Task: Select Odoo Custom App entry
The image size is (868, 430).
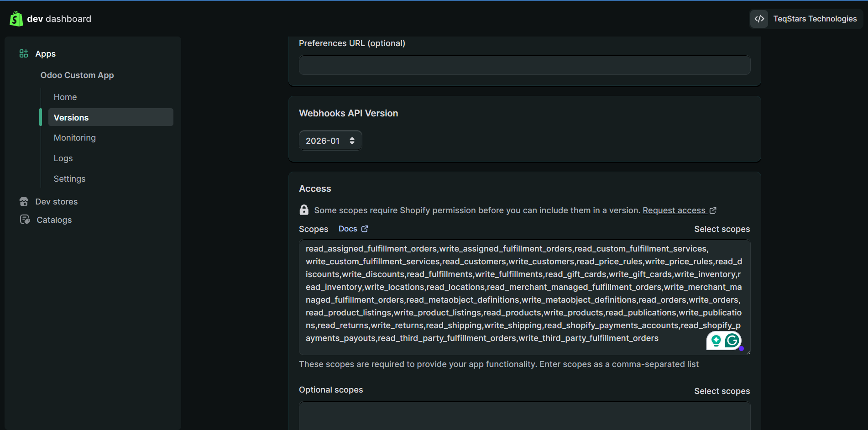Action: click(77, 75)
